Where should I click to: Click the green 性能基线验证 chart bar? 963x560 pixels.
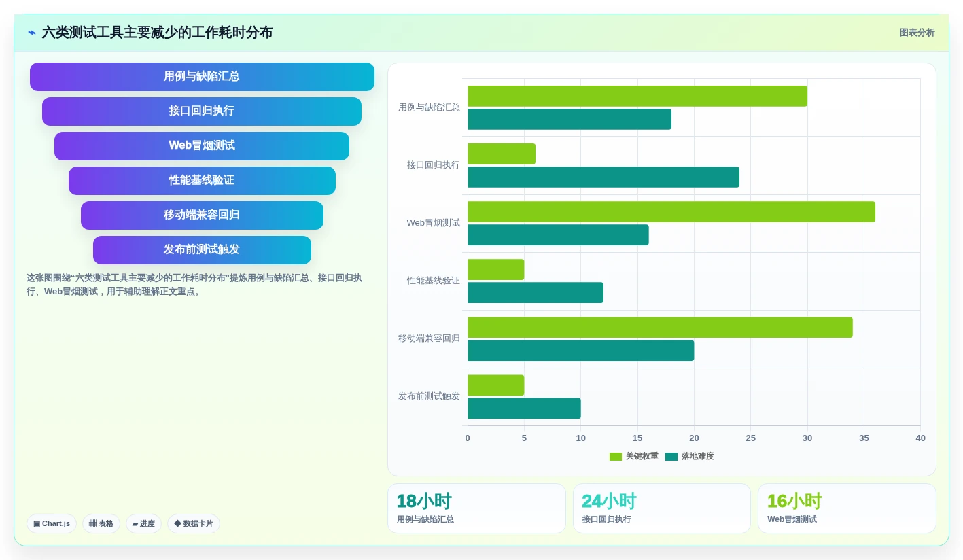click(x=496, y=269)
